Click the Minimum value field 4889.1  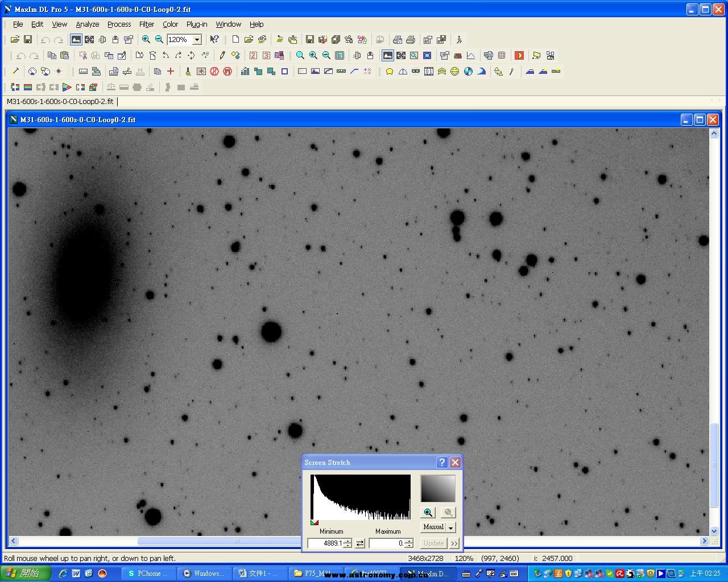pyautogui.click(x=325, y=543)
